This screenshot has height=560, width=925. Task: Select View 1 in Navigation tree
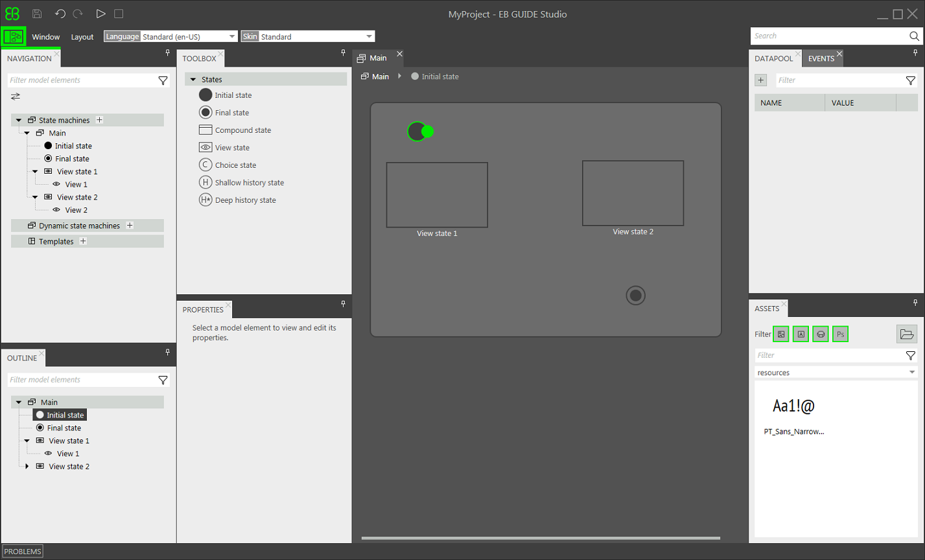coord(70,184)
